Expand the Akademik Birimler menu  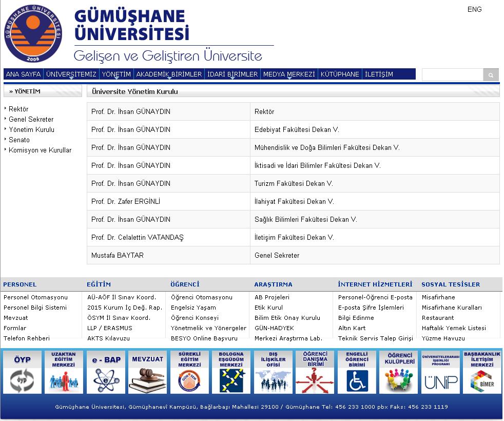click(169, 74)
